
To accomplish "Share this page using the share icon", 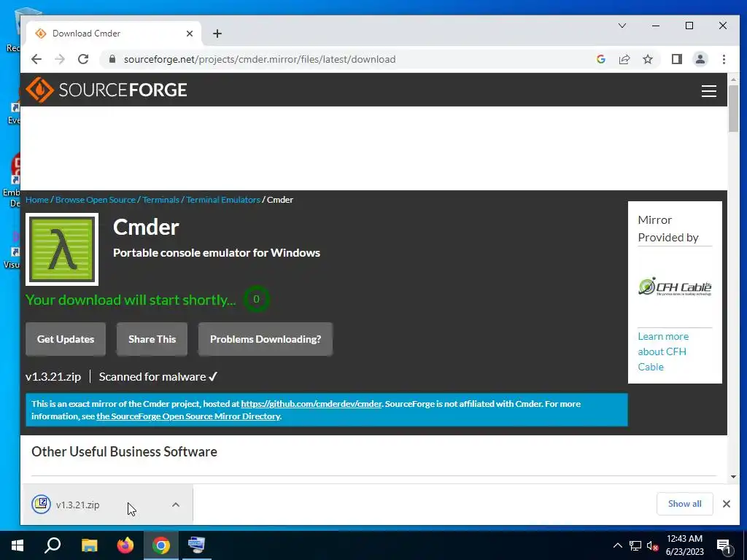I will coord(624,59).
